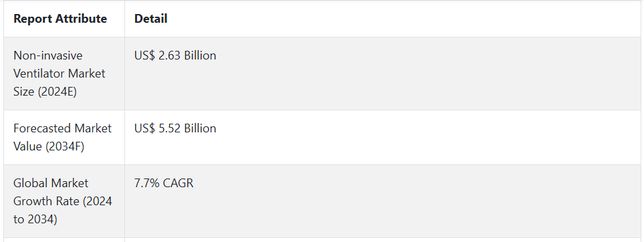Select the Global Market Growth Rate cell

point(64,201)
